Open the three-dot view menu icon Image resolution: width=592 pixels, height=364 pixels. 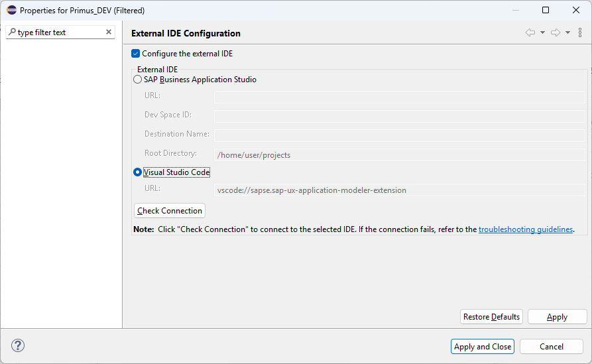pyautogui.click(x=580, y=33)
